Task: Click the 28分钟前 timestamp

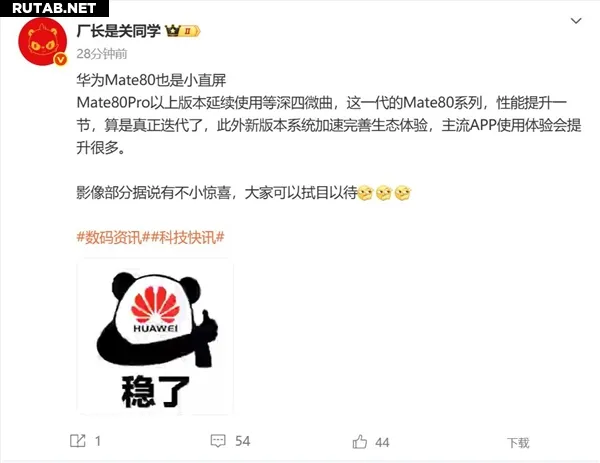Action: click(x=102, y=54)
